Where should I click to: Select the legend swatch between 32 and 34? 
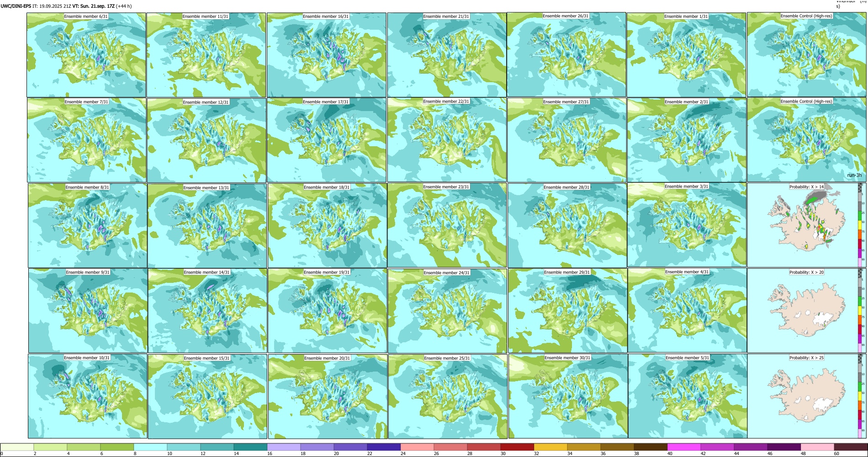[x=550, y=447]
